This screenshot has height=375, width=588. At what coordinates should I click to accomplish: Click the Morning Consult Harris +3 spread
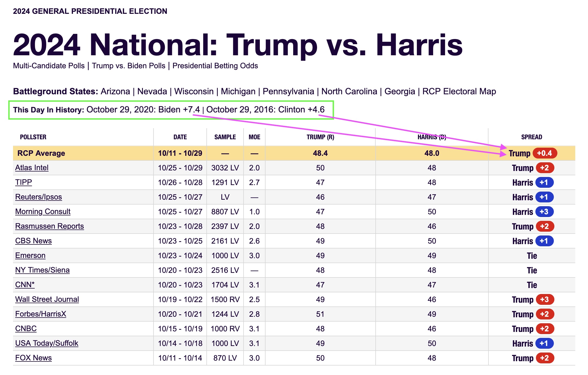(x=533, y=212)
